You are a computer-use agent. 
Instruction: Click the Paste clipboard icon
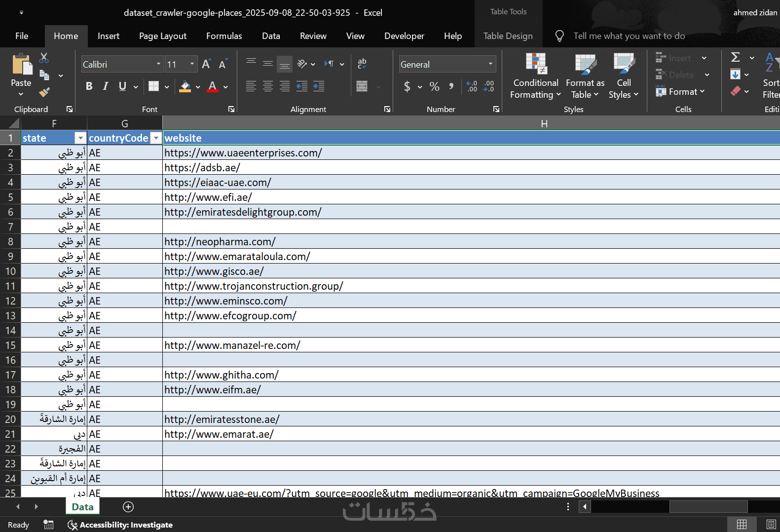pos(22,65)
